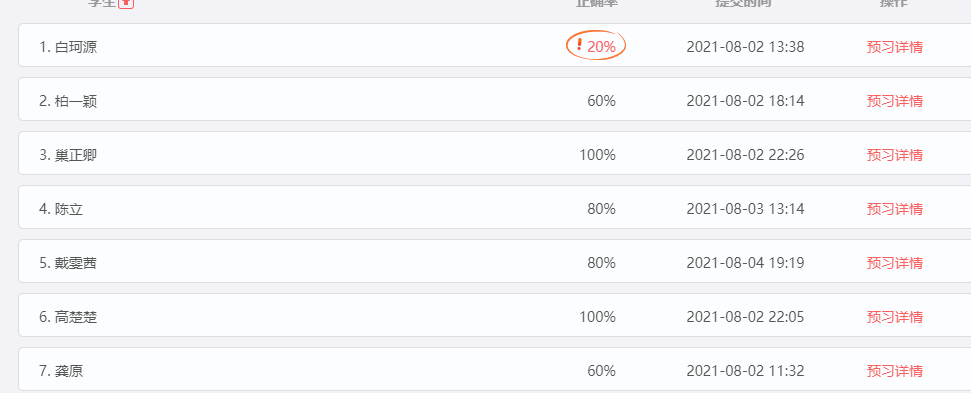Select student row 7. 龚原

click(495, 369)
